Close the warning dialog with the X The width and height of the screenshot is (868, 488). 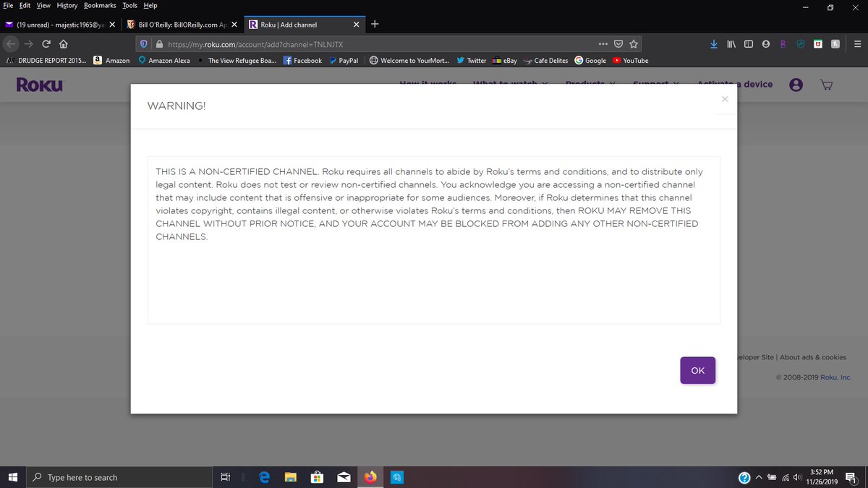click(x=725, y=99)
